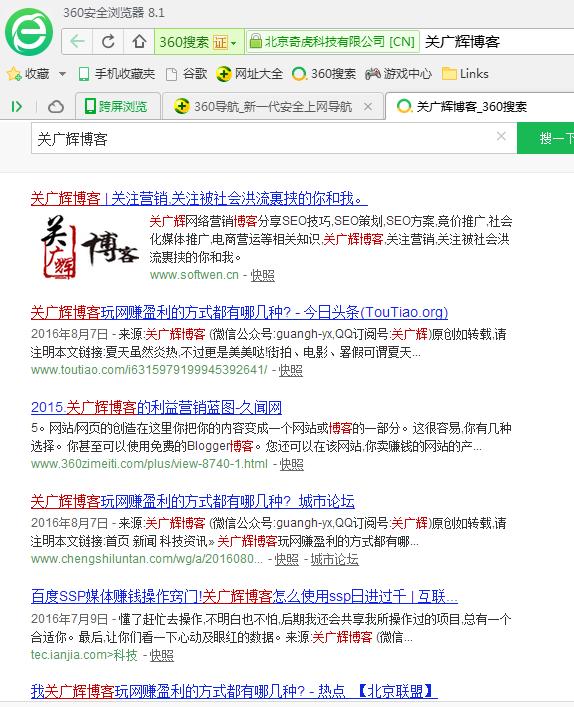Open 快照 for tec.ianjia.com result
This screenshot has width=574, height=707.
tap(161, 655)
